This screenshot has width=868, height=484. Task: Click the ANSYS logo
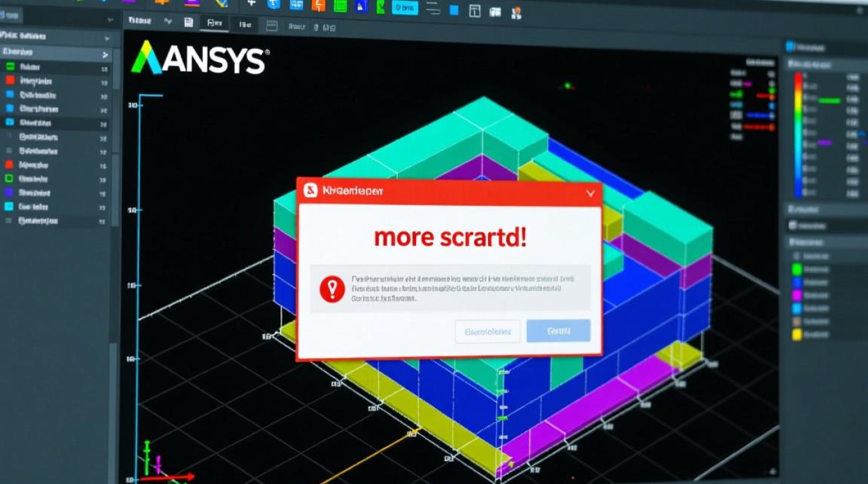[x=200, y=58]
